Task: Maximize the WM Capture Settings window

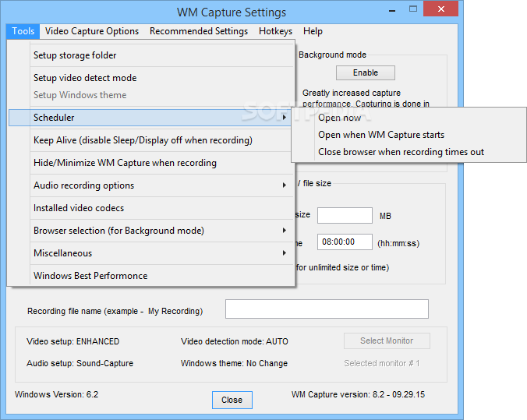Action: tap(413, 9)
